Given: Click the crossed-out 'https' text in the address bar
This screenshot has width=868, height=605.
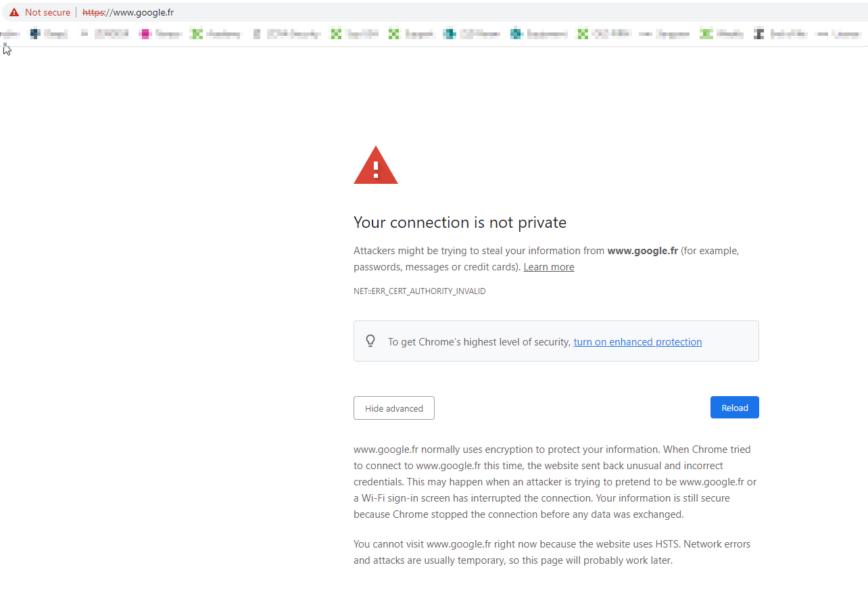Looking at the screenshot, I should [91, 11].
